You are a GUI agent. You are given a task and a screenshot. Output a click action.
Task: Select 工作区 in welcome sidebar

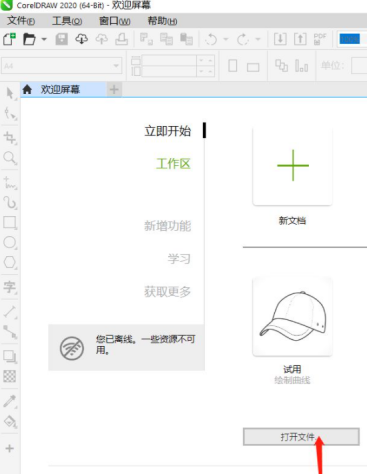tap(173, 164)
